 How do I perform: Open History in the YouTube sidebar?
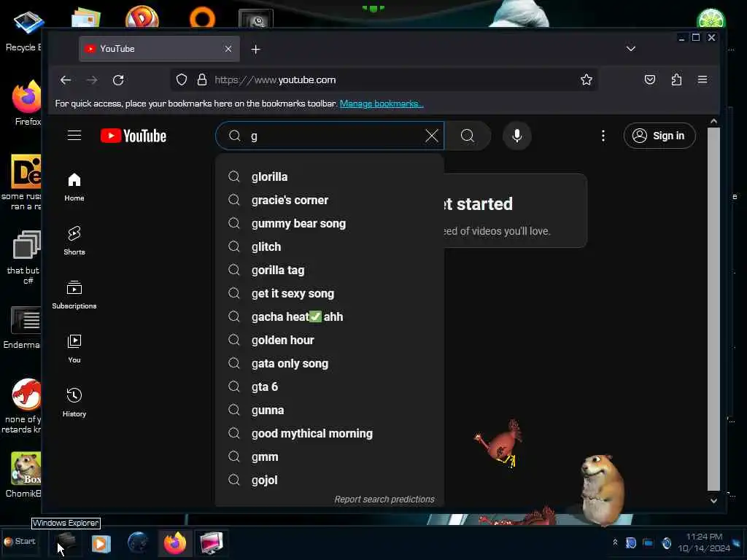tap(74, 402)
